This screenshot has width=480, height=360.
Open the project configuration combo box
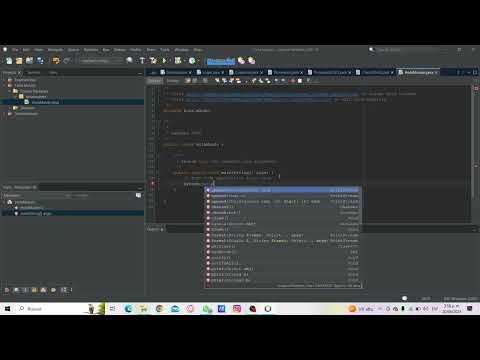tap(101, 61)
